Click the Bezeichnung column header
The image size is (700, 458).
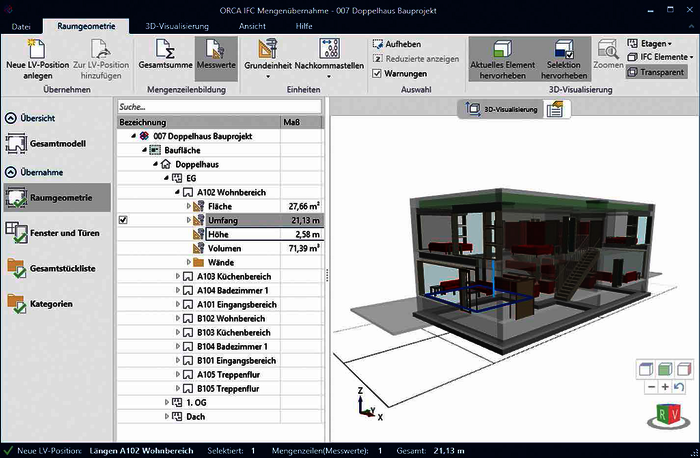coord(199,122)
